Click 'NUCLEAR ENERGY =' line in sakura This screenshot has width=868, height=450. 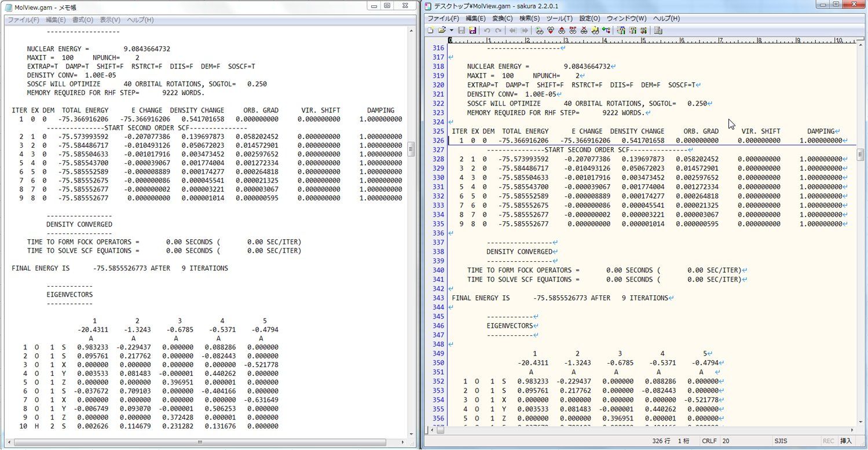[x=539, y=67]
